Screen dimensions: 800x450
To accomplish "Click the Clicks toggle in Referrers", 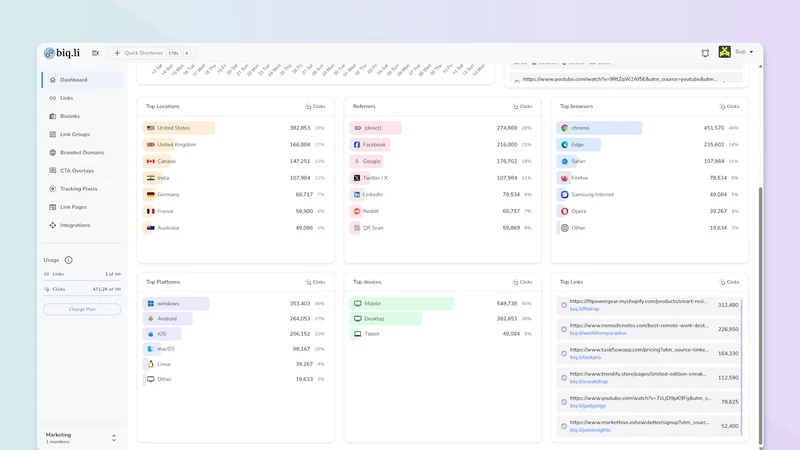I will click(522, 107).
